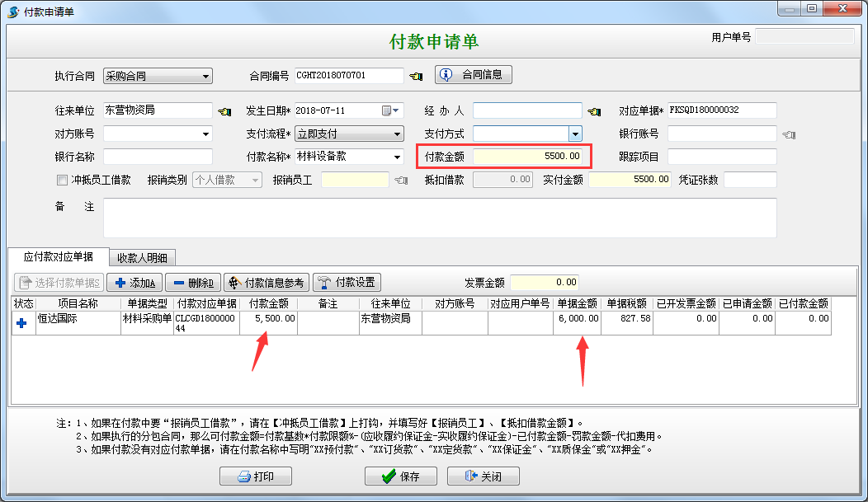The image size is (868, 502).
Task: Click the blue plus status icon in 恒达国际 row
Action: point(22,323)
